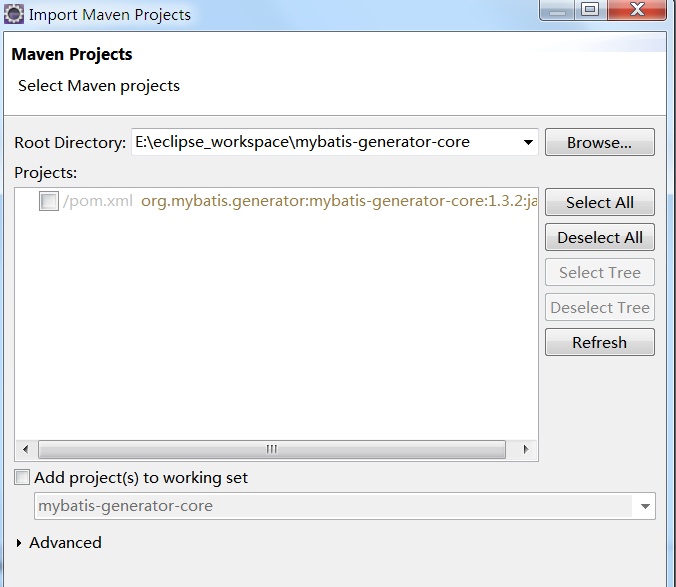The image size is (676, 587).
Task: Click Select All button
Action: coord(600,202)
